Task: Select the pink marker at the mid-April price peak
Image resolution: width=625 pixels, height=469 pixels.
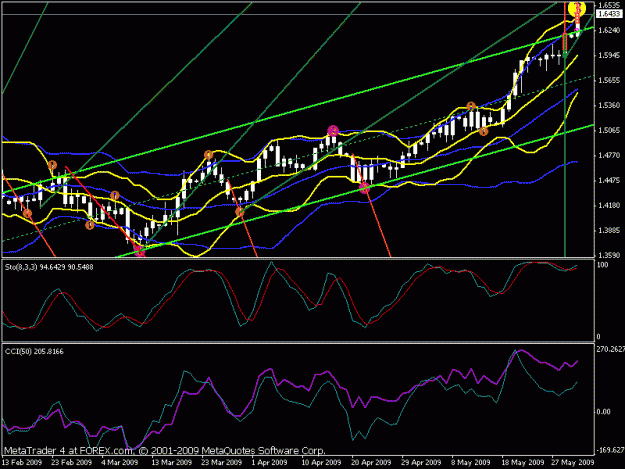Action: coord(333,131)
